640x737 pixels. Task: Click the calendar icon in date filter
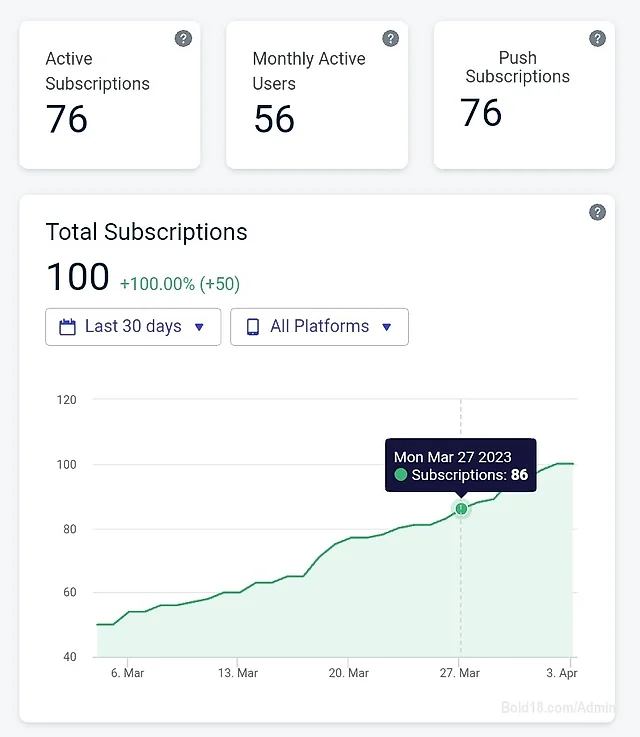click(x=67, y=327)
